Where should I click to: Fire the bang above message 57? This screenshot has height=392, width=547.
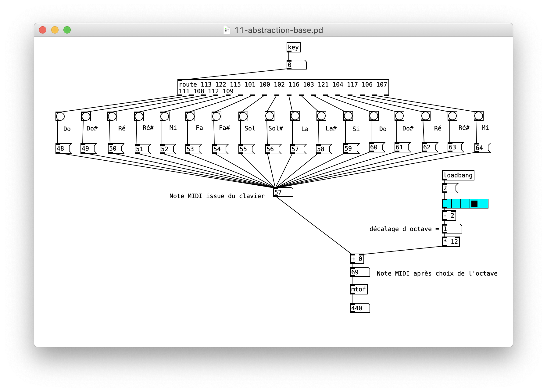coord(295,116)
